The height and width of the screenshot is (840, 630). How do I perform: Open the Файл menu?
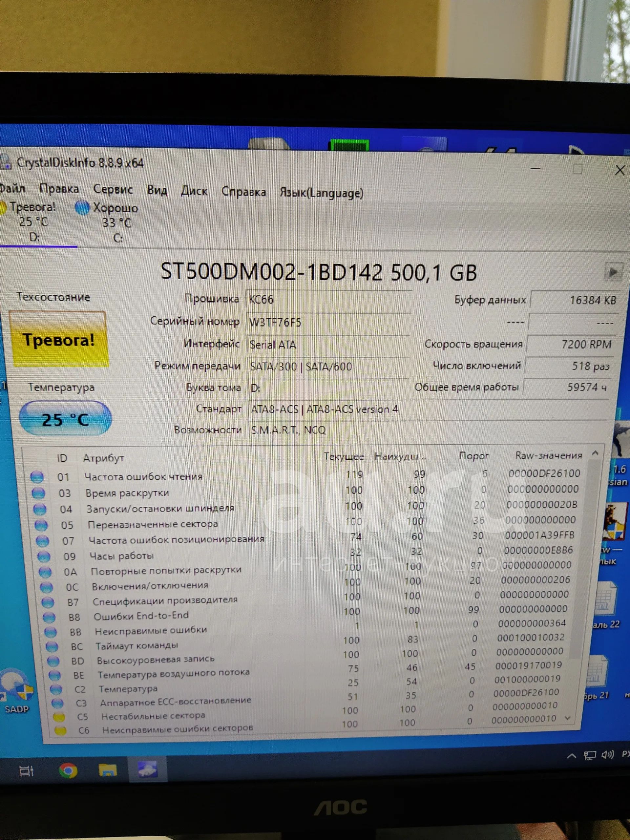[12, 188]
